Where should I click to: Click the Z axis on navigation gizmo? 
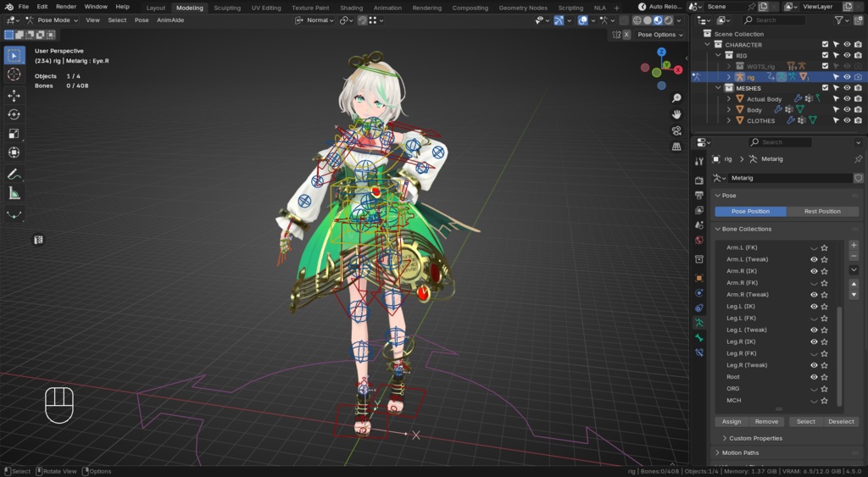pos(661,52)
